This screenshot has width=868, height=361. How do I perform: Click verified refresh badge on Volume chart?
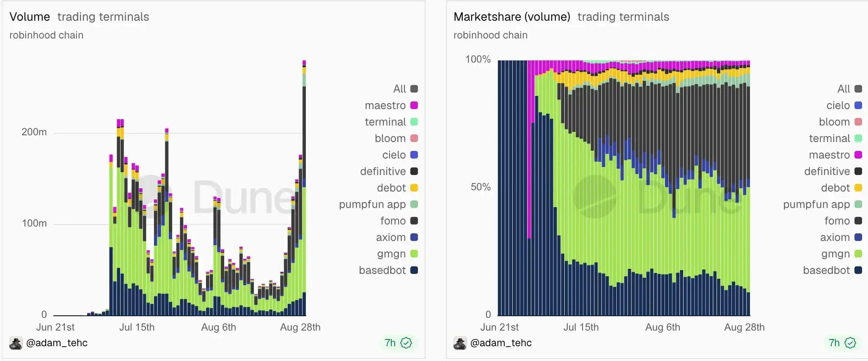tap(406, 343)
